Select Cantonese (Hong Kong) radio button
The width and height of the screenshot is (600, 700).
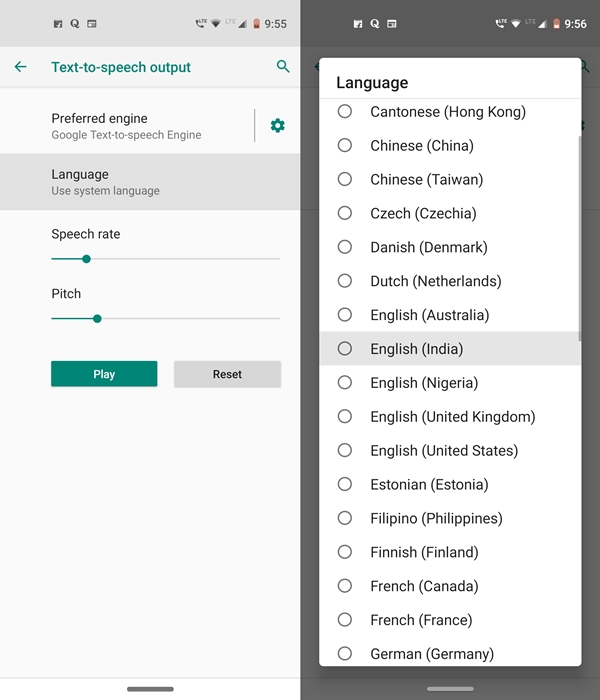point(345,111)
